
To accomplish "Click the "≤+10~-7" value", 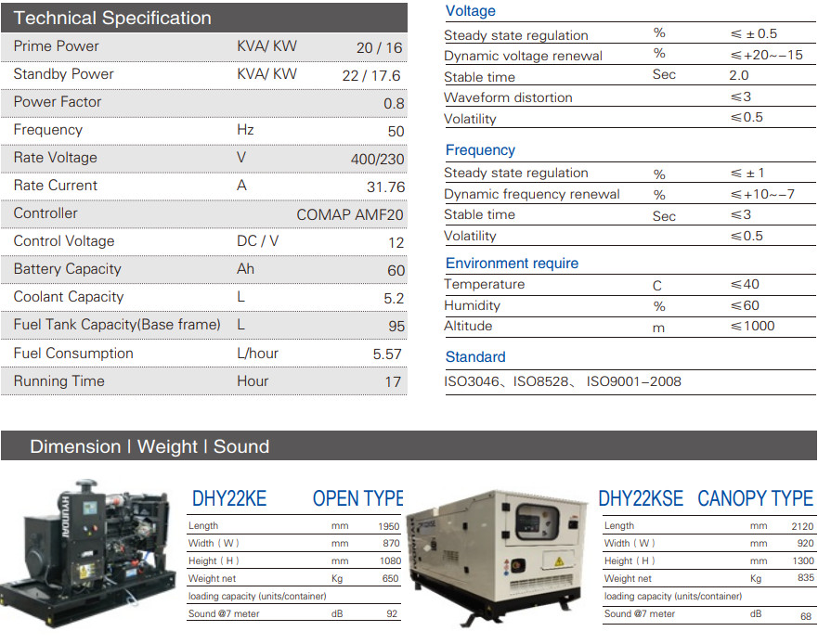I will coord(762,194).
